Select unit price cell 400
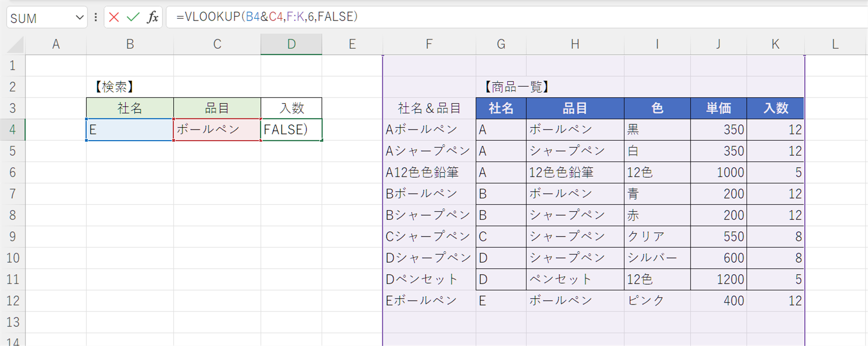 719,301
